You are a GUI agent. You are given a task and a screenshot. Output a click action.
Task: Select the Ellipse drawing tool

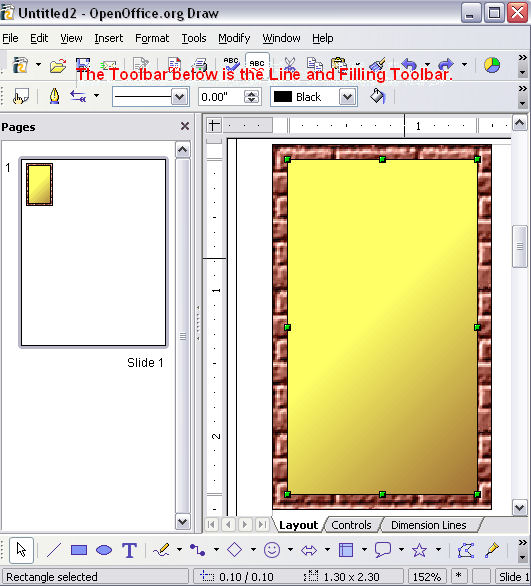pyautogui.click(x=104, y=550)
